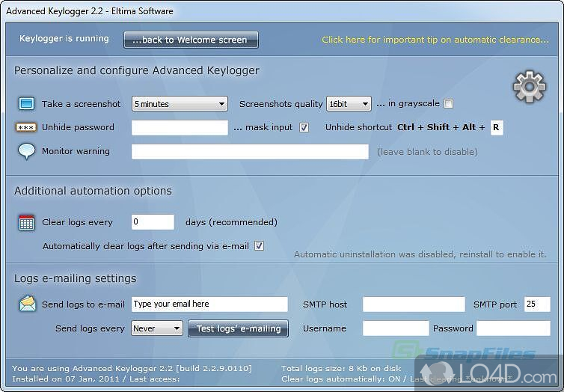Viewport: 564px width, 392px height.
Task: Open the Send logs every Never dropdown
Action: coord(157,328)
